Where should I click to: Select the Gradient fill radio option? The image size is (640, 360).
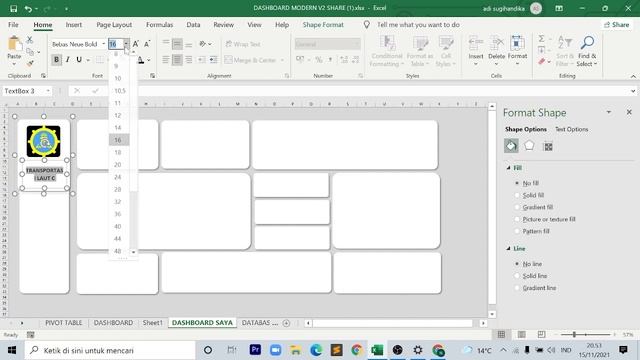click(517, 207)
